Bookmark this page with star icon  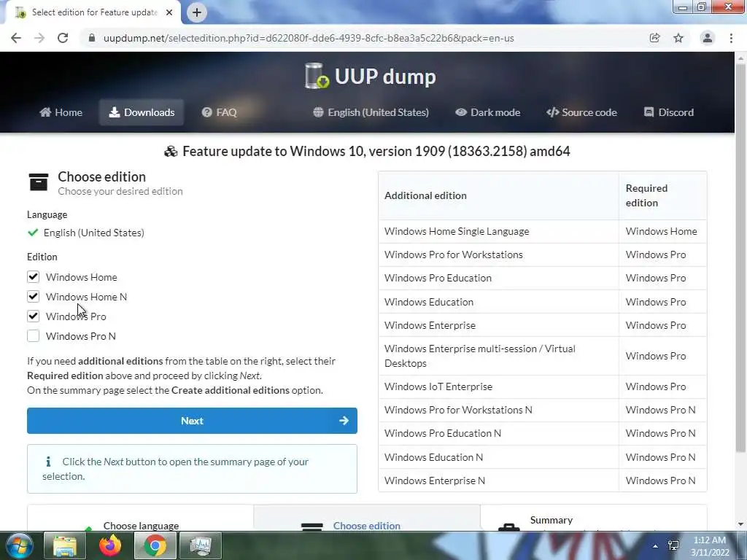coord(678,38)
